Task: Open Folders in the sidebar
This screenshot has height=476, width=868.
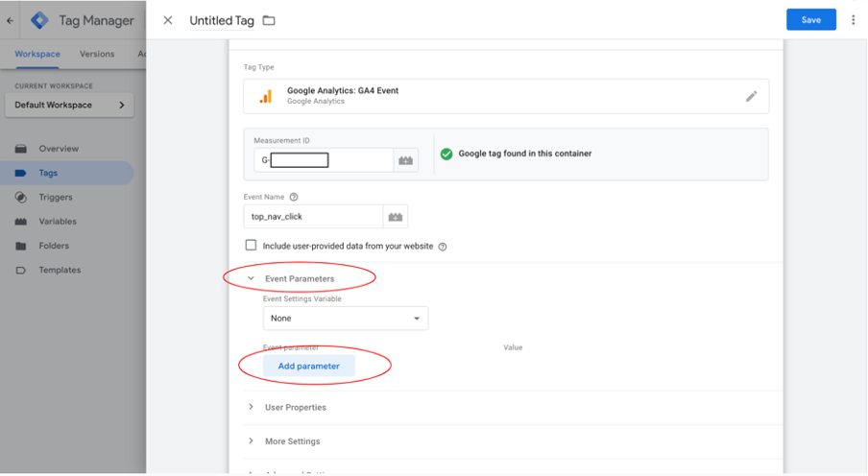Action: 54,246
